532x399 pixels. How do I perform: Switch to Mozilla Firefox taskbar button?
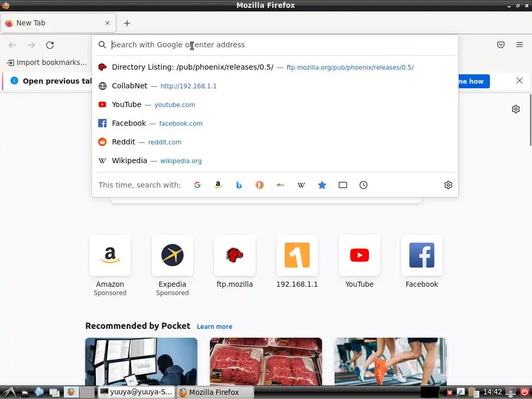tap(215, 392)
